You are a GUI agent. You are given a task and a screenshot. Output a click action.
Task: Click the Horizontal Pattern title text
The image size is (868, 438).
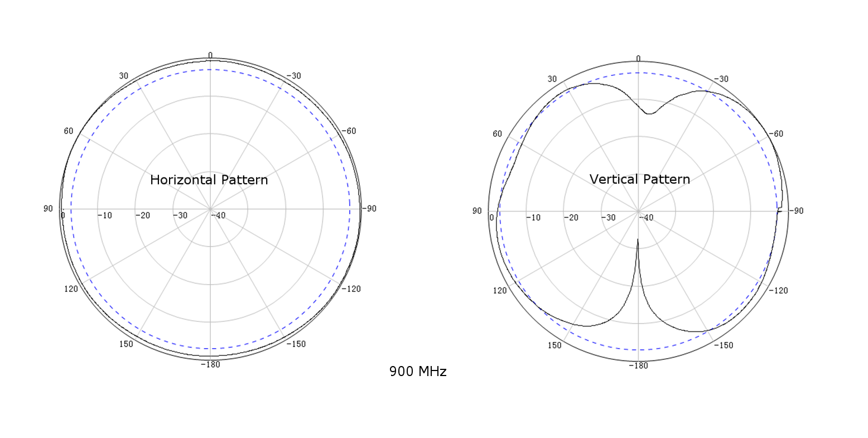pos(209,180)
